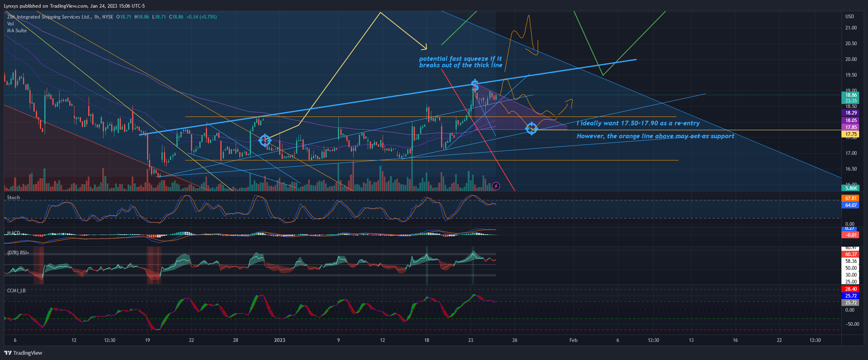Select the blue crosshair target at 17.75 line
Viewport: 868px width, 360px height.
[x=531, y=129]
